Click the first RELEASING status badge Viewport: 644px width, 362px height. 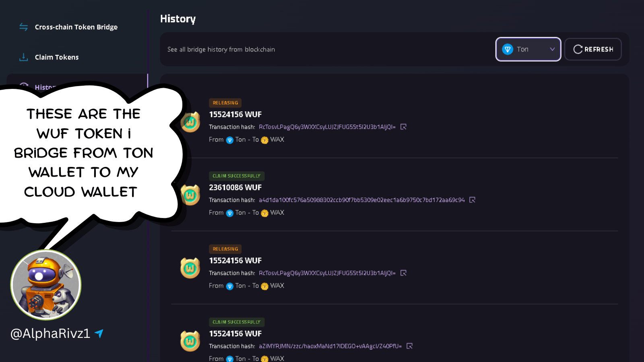click(225, 103)
